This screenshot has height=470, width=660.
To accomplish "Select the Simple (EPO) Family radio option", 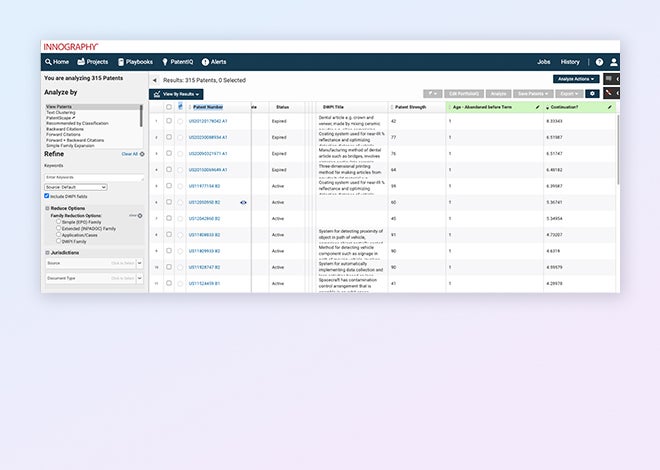I will pyautogui.click(x=59, y=222).
